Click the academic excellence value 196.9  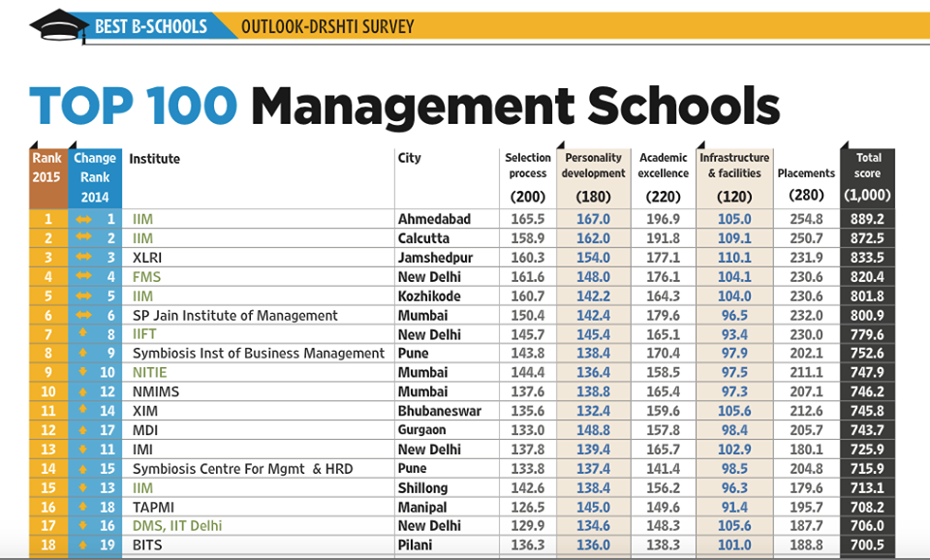click(x=663, y=219)
